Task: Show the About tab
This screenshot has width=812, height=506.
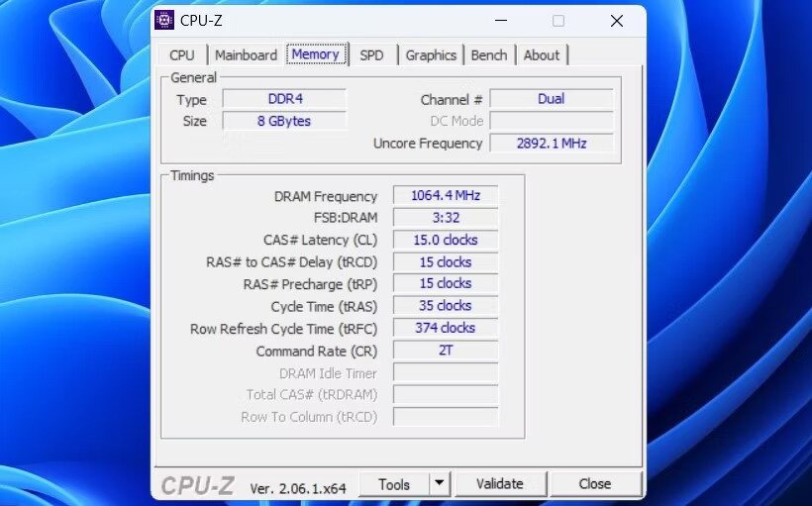Action: pyautogui.click(x=542, y=54)
